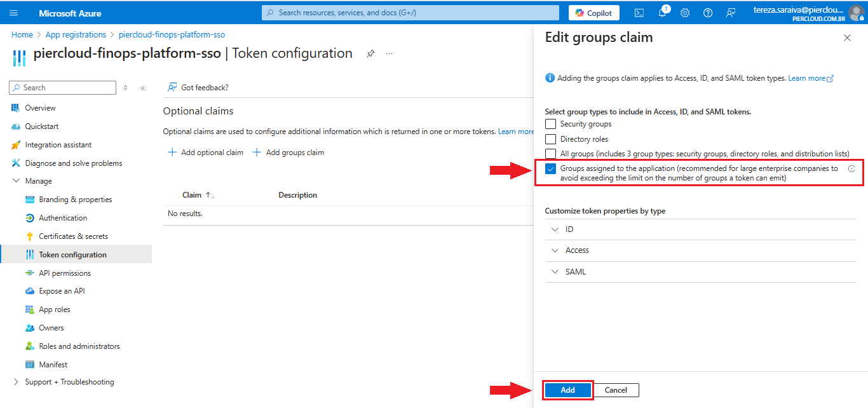
Task: Click the Add optional claim button
Action: click(x=205, y=153)
